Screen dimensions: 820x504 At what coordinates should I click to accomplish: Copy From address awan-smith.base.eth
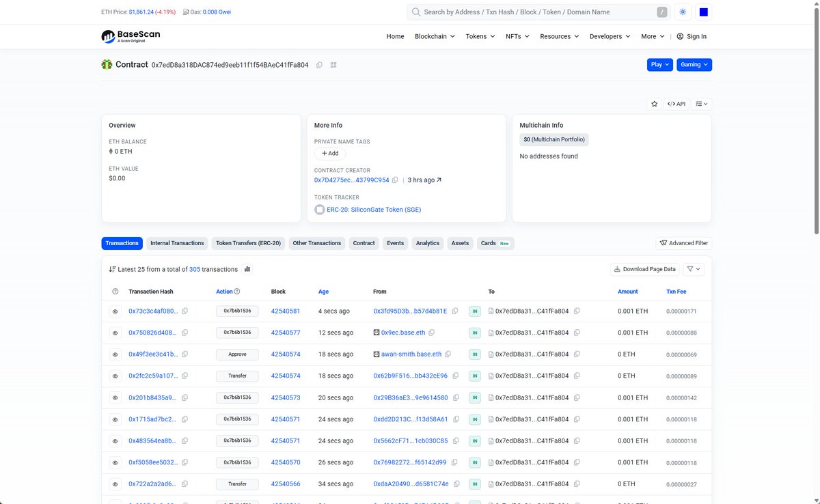tap(448, 354)
